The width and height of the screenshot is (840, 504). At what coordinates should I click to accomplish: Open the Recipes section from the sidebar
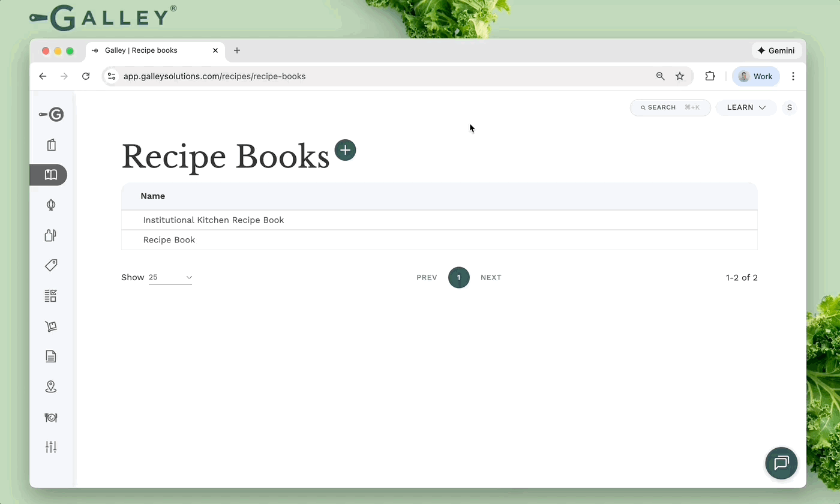coord(51,145)
